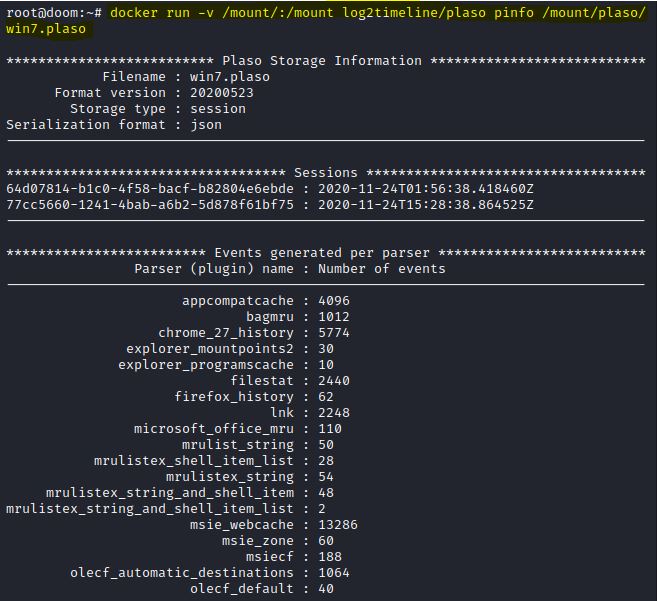This screenshot has height=601, width=657.
Task: Click session ID starting with 64d07814
Action: [x=150, y=189]
